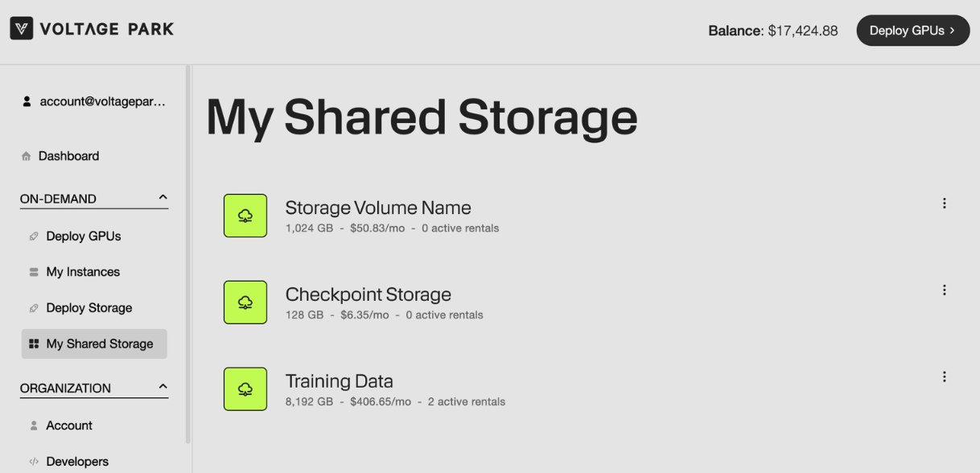Open the Developers sidebar item
The height and width of the screenshot is (473, 980).
(x=77, y=462)
